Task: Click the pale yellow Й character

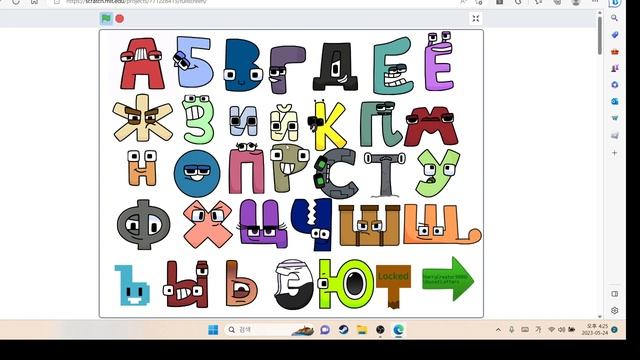Action: (x=284, y=123)
